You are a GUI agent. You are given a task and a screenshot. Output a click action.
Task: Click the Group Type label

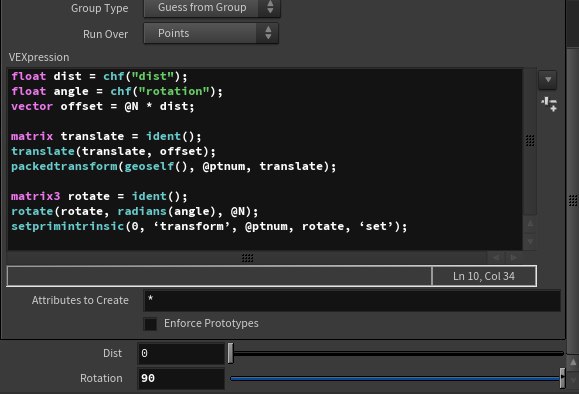pyautogui.click(x=100, y=8)
